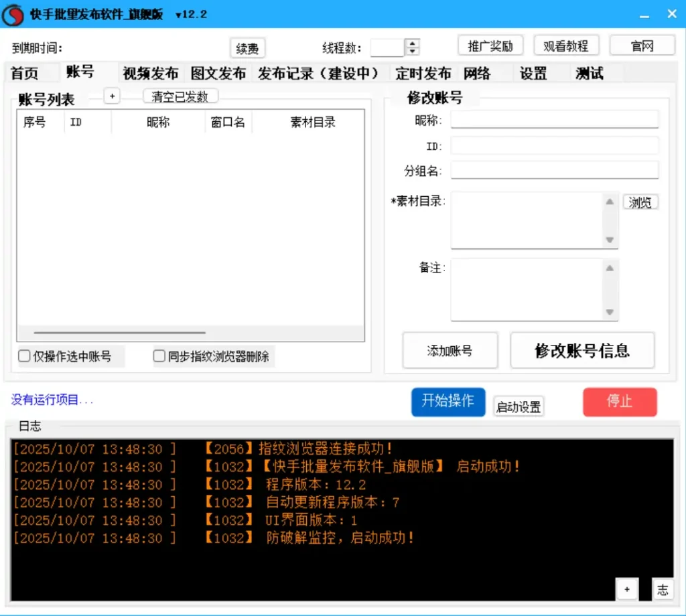686x616 pixels.
Task: Click the red 停止 button
Action: (620, 402)
